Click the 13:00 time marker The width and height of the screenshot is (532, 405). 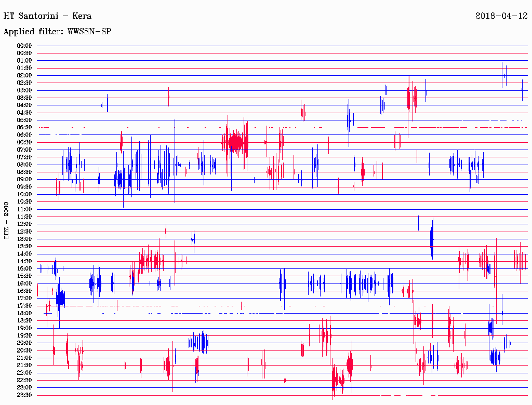(24, 239)
